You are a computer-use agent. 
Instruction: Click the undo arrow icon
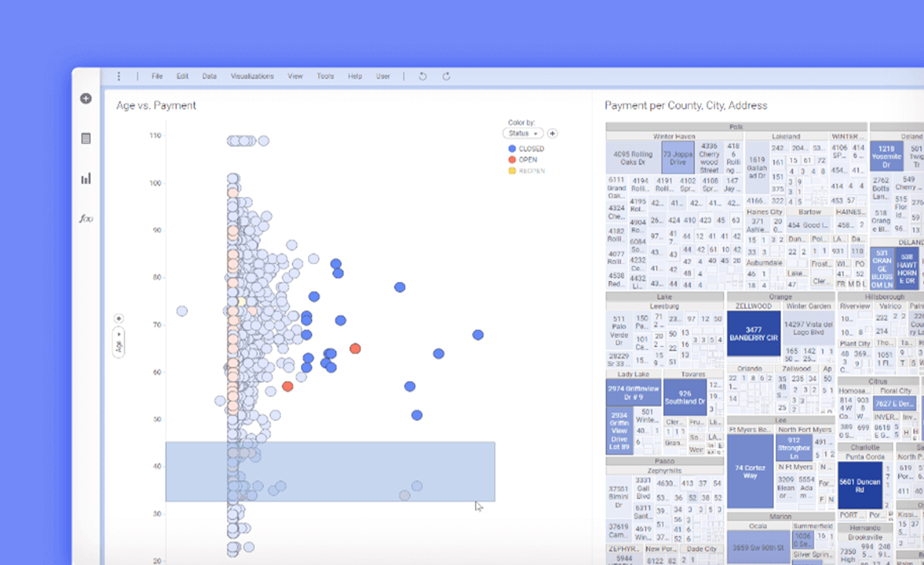[x=422, y=76]
